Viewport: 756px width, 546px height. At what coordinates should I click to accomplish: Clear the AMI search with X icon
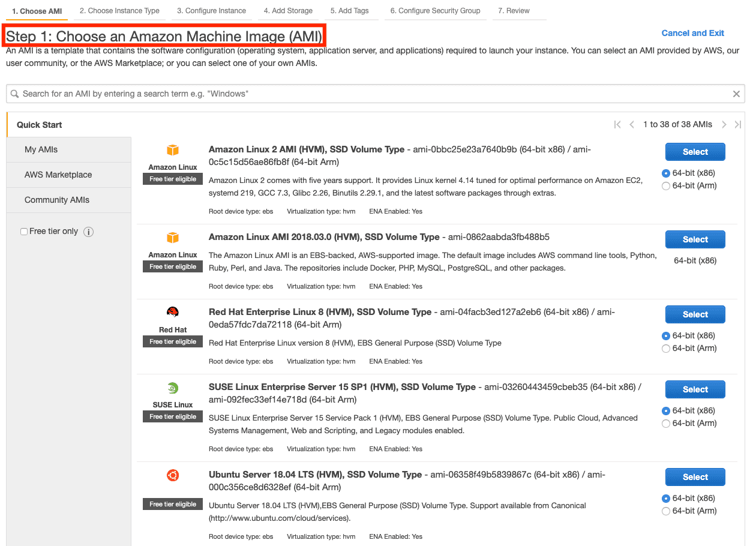pos(736,94)
